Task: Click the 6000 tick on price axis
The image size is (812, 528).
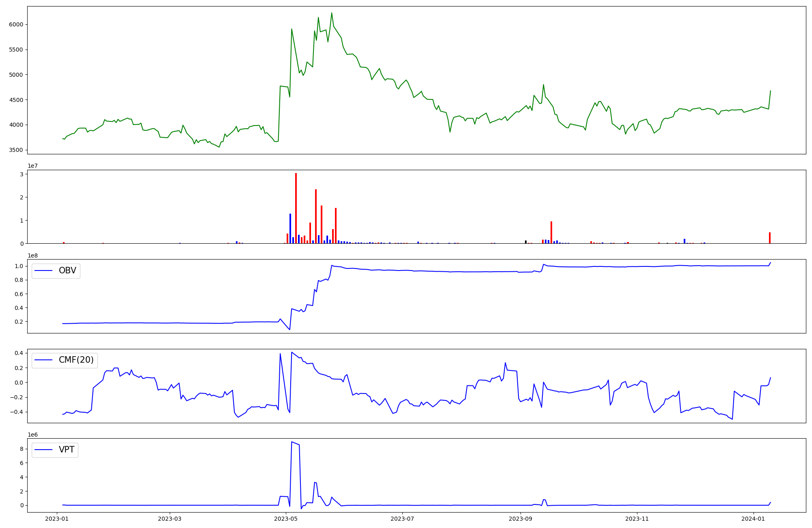Action: [16, 24]
